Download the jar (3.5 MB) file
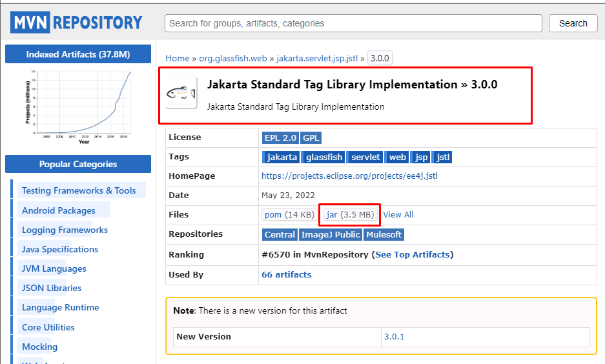 [x=350, y=215]
